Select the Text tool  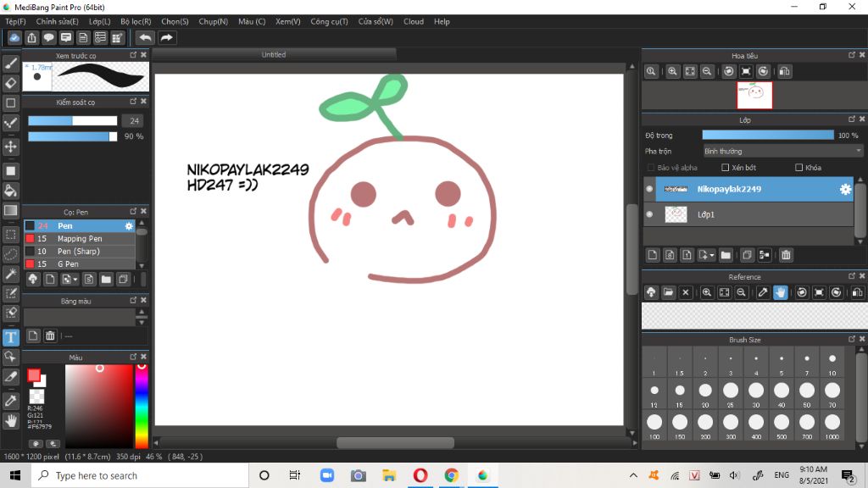tap(10, 337)
